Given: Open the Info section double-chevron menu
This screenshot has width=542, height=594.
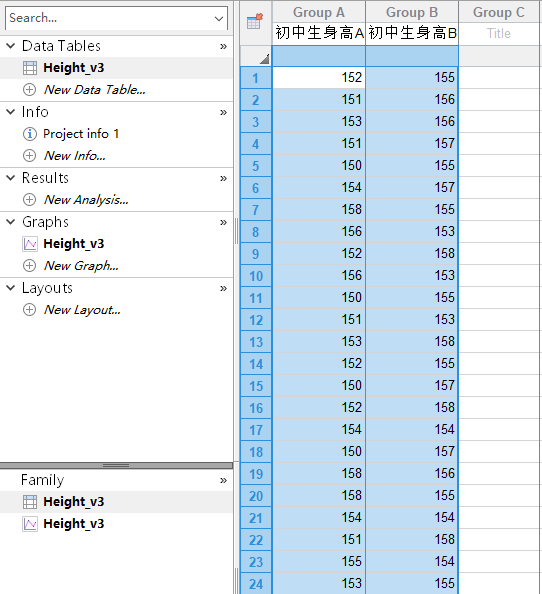Looking at the screenshot, I should 223,113.
